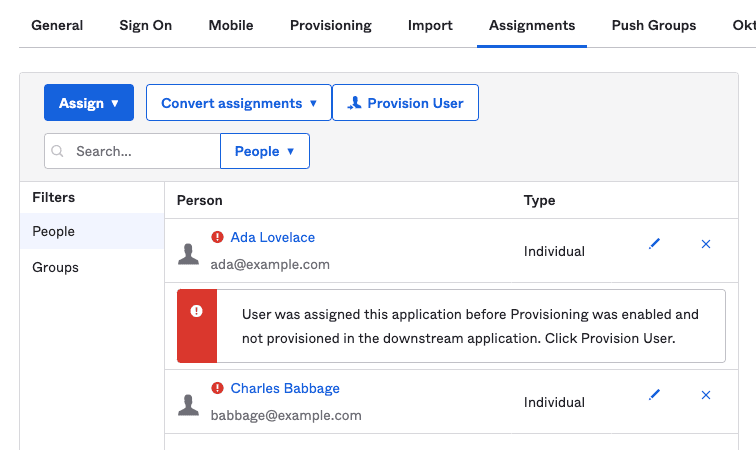Click the Individual type for Charles Babbage
756x450 pixels.
(554, 402)
